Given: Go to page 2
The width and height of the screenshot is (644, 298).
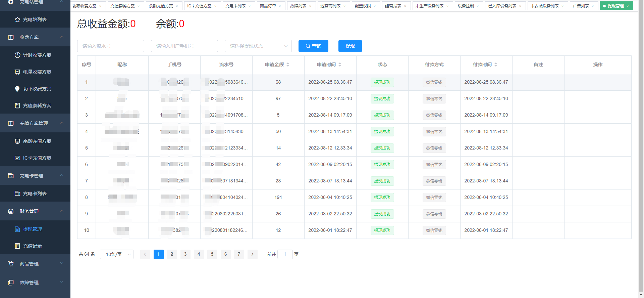Looking at the screenshot, I should tap(172, 254).
